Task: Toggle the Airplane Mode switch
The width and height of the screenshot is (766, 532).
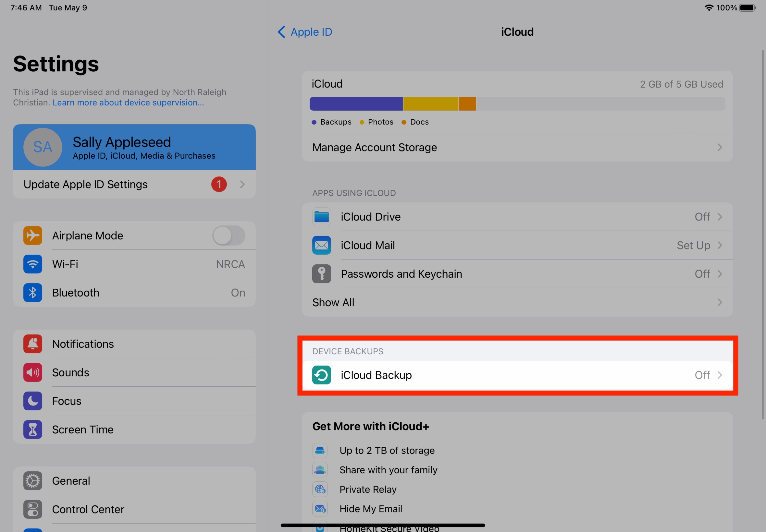Action: click(229, 236)
